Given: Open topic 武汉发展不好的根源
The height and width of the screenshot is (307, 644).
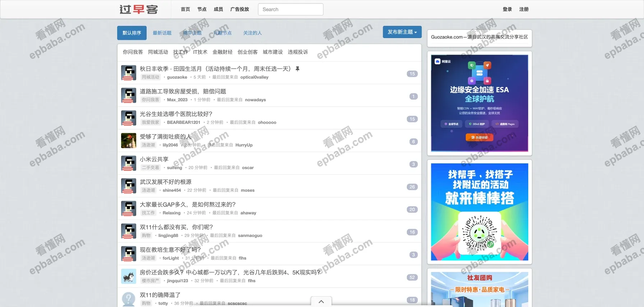Looking at the screenshot, I should point(166,182).
